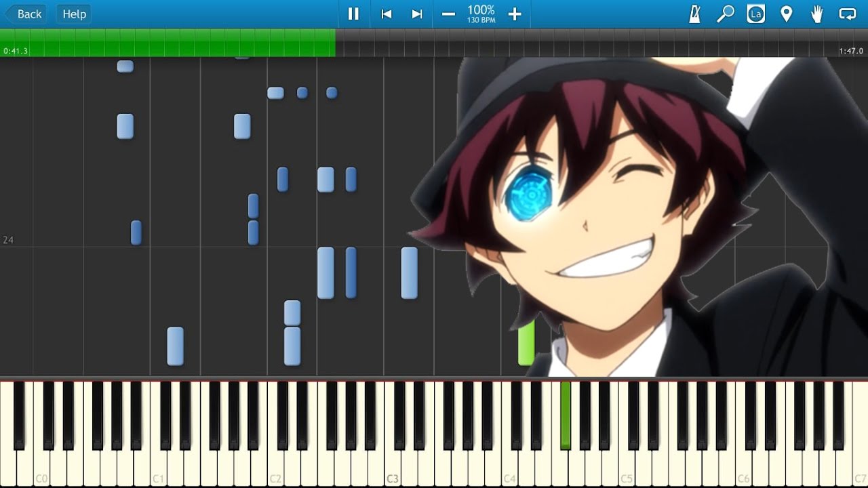Decrease playback speed with minus
The height and width of the screenshot is (488, 868).
[448, 14]
